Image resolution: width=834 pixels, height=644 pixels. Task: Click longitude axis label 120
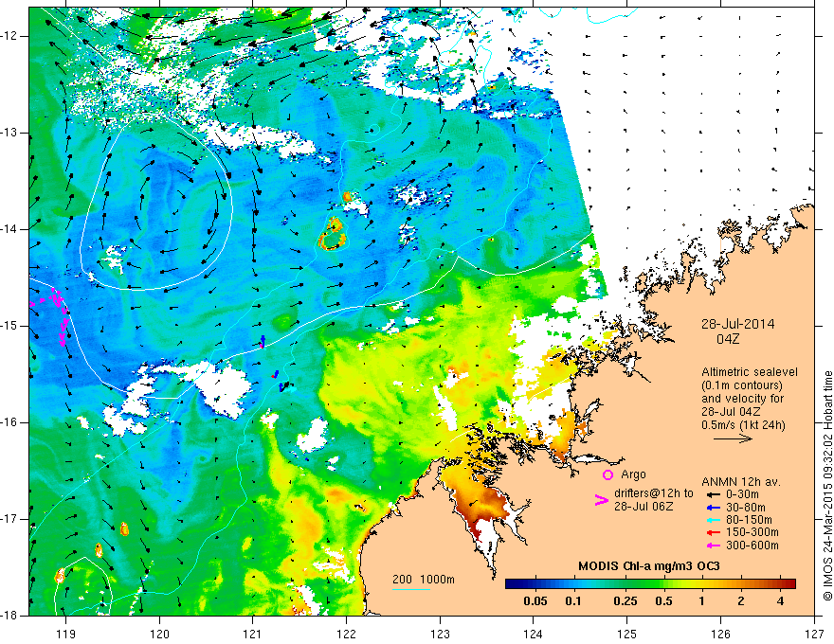[159, 635]
